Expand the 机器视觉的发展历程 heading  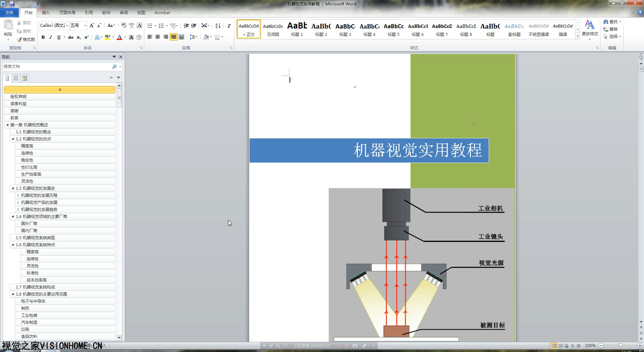(18, 195)
